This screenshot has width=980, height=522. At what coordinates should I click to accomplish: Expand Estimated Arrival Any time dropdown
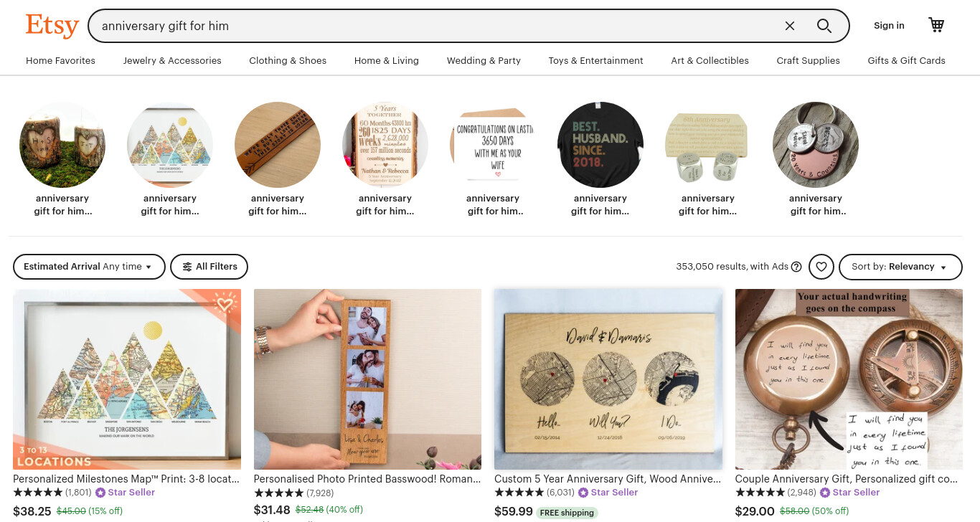tap(89, 267)
